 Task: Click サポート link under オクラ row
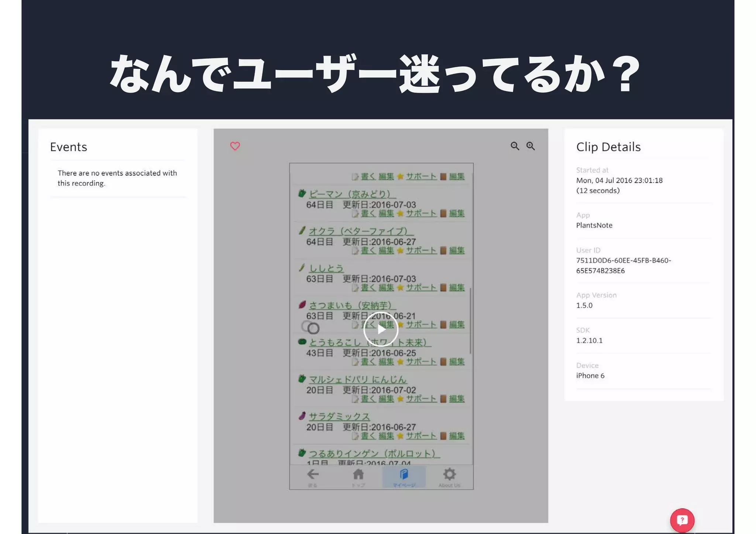coord(421,251)
